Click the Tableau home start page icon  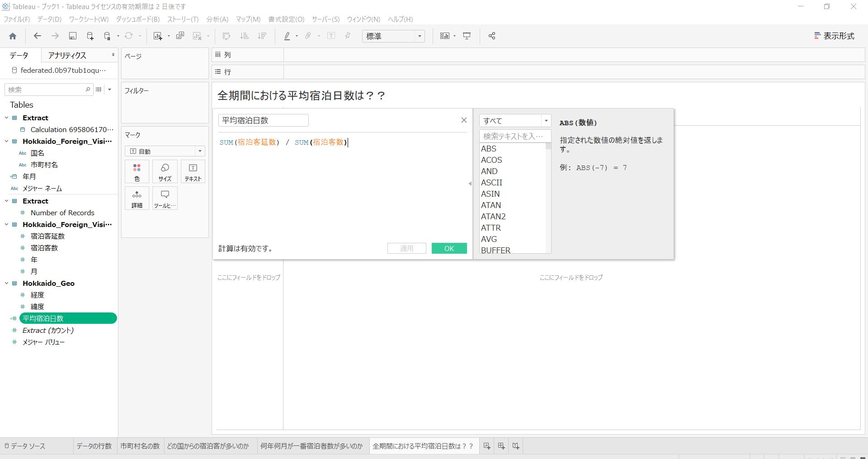(x=13, y=36)
